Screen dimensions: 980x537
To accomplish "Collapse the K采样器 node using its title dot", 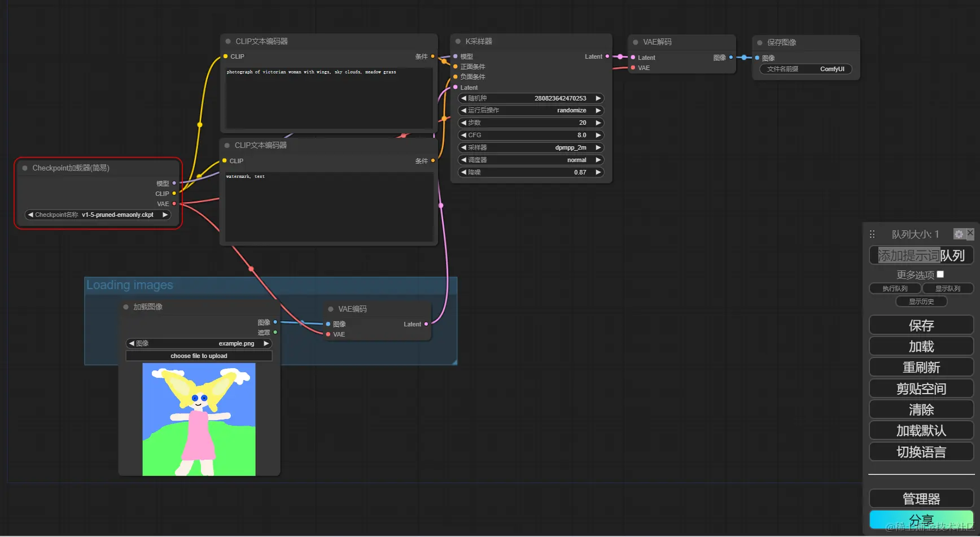I will pyautogui.click(x=458, y=41).
